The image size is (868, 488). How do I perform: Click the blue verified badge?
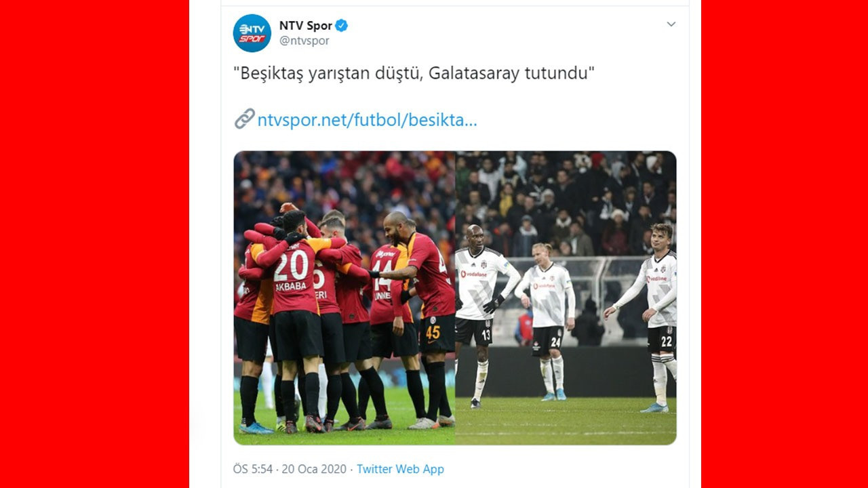(x=341, y=26)
